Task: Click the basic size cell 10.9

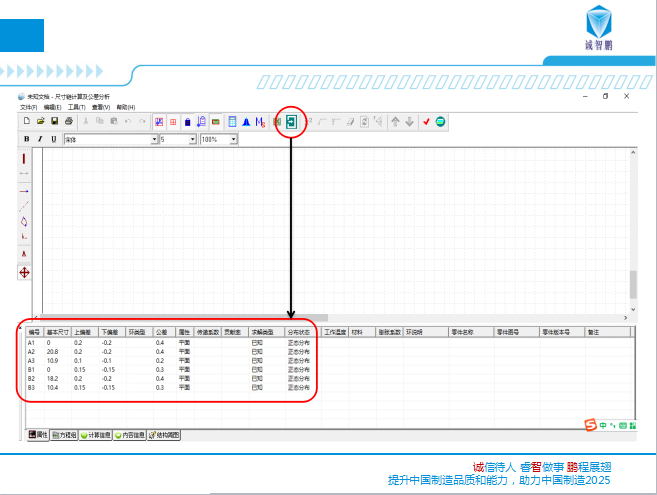Action: coord(52,360)
